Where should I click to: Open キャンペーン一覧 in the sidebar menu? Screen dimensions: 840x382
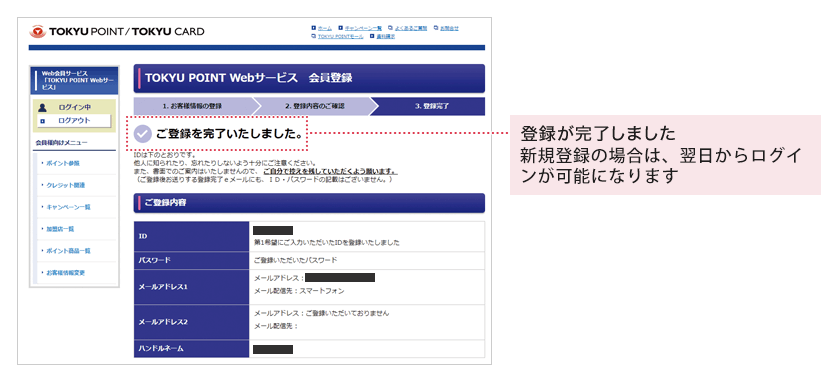click(68, 207)
